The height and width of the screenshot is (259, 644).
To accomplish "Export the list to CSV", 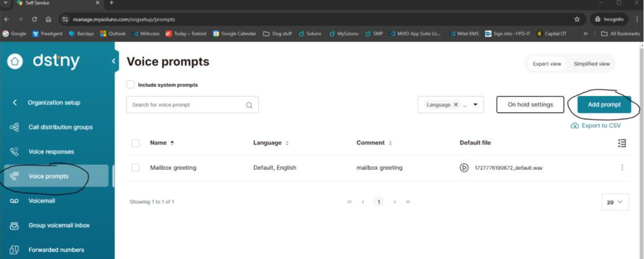I will point(596,126).
